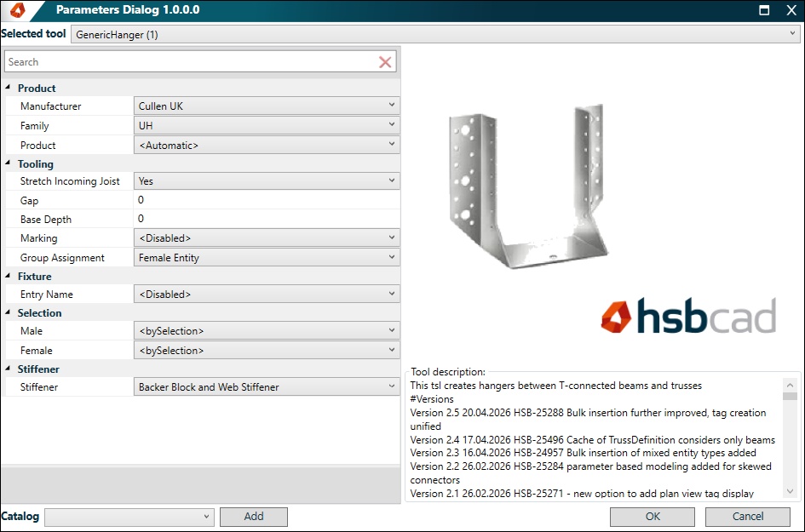Click the tool description scrollbar thumb
The image size is (805, 532).
791,396
